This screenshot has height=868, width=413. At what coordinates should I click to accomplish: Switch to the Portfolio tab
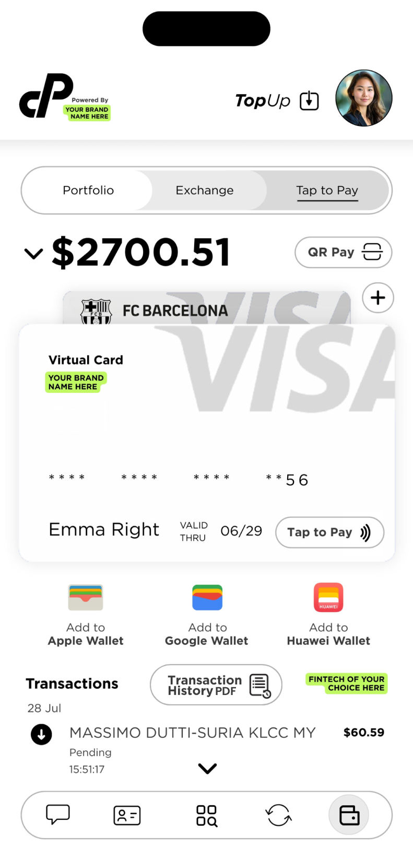point(88,190)
